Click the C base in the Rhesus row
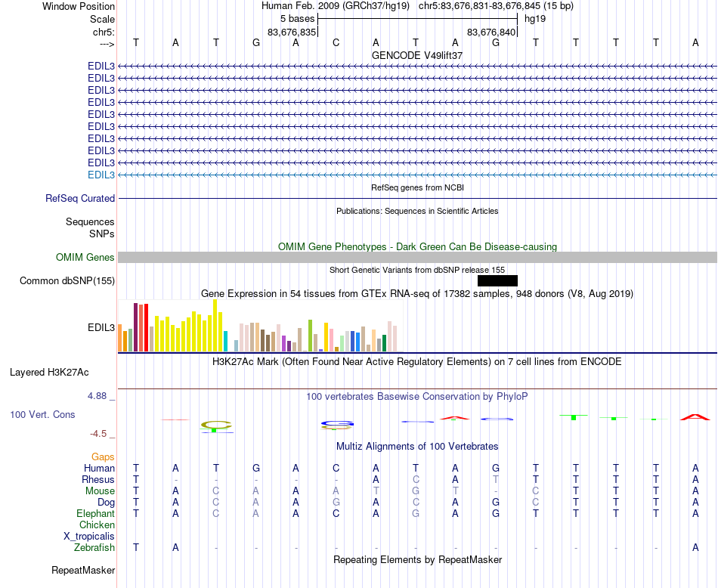718x588 pixels. pyautogui.click(x=416, y=479)
